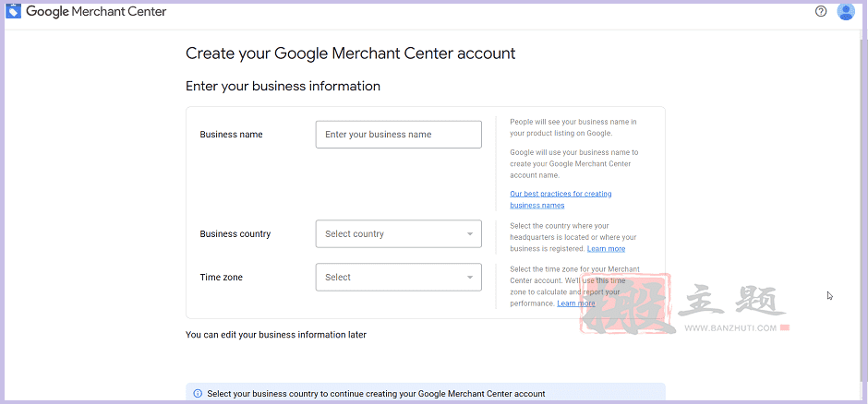The height and width of the screenshot is (404, 868).
Task: Click the 'Business name' field label
Action: [231, 135]
